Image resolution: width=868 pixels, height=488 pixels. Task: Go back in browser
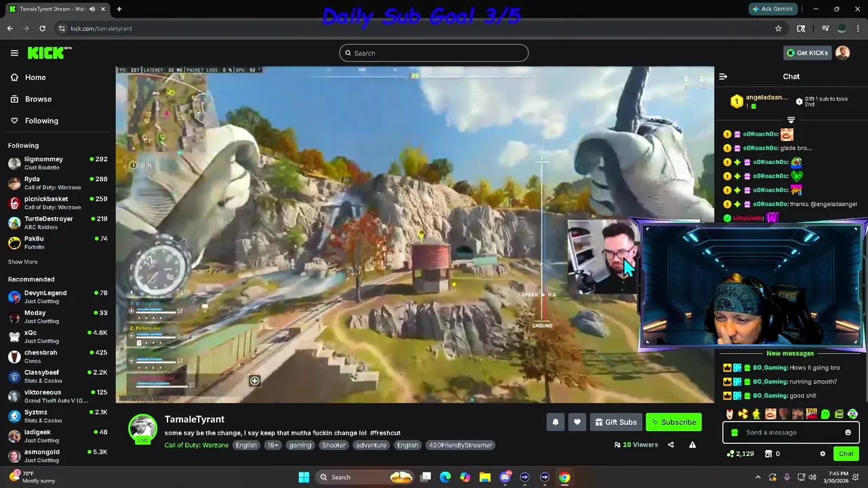(x=9, y=28)
